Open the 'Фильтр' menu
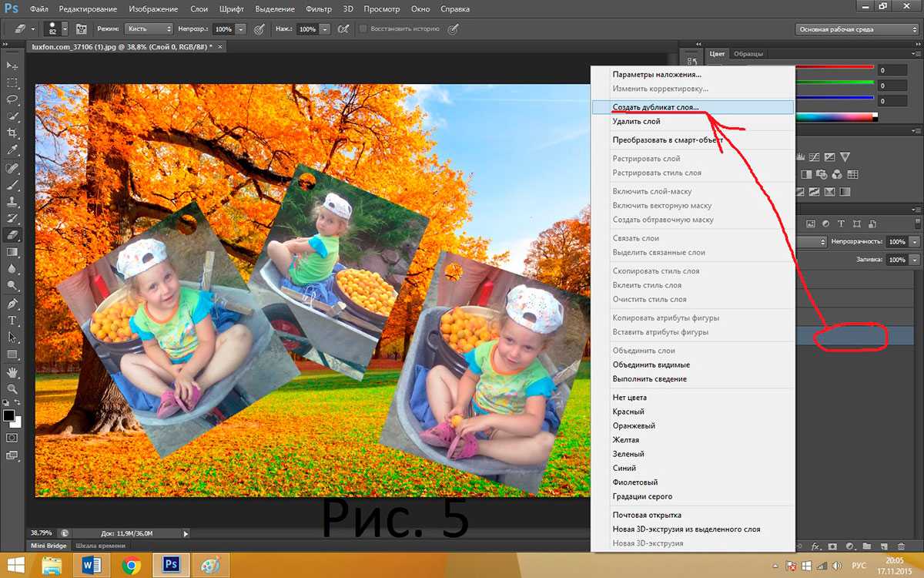This screenshot has width=924, height=578. coord(318,9)
